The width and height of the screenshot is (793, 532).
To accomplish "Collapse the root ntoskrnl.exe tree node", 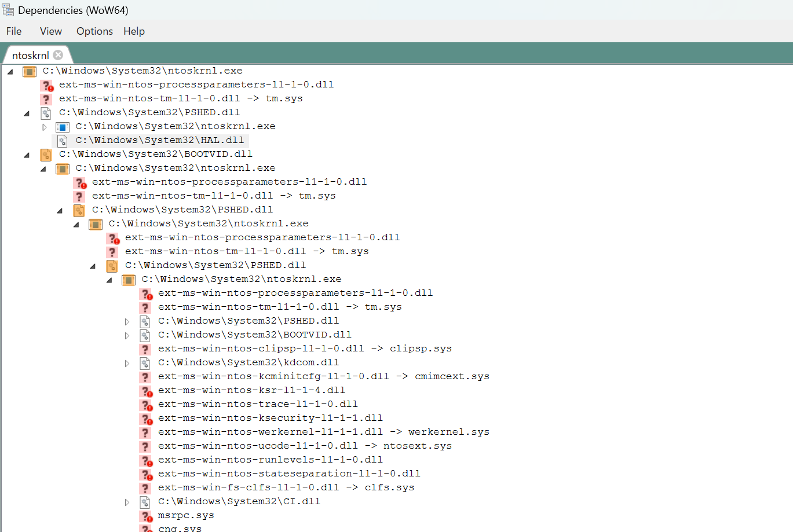I will click(10, 71).
